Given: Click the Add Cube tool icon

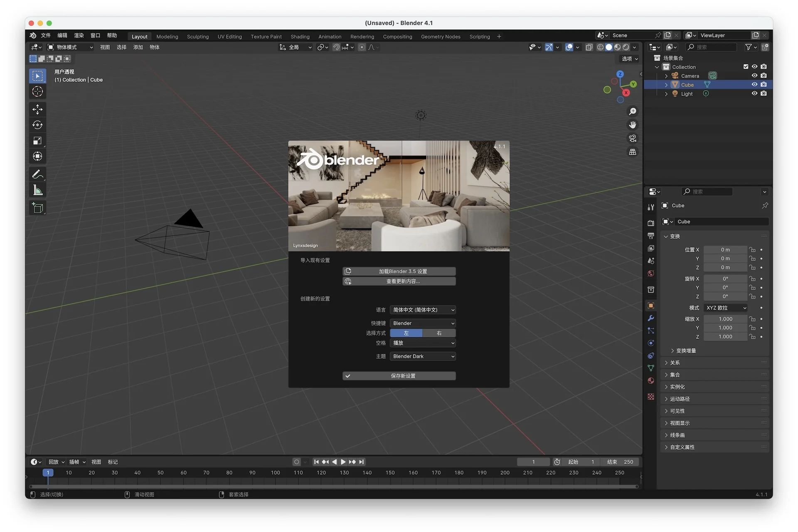Looking at the screenshot, I should coord(37,208).
